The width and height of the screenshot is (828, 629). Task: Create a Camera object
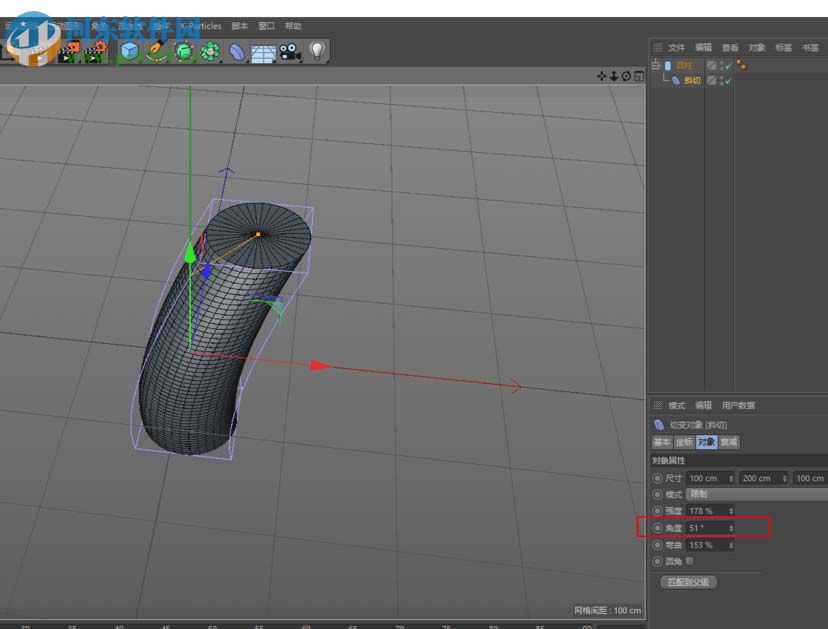(288, 52)
